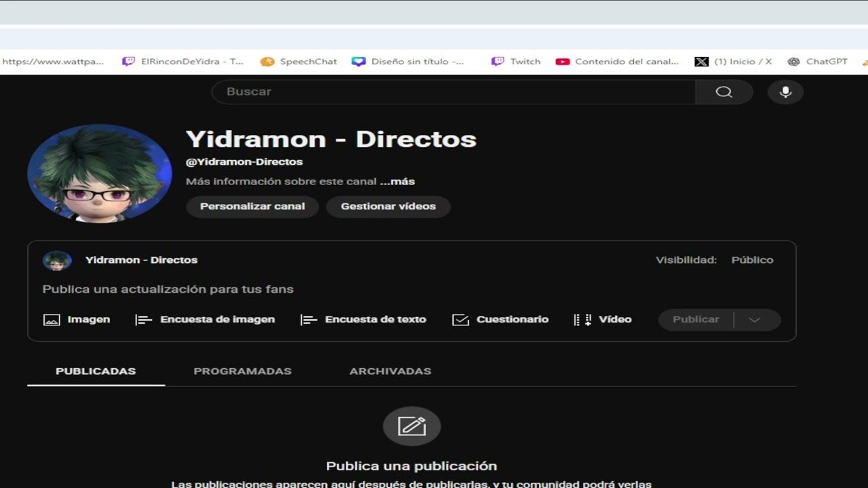This screenshot has height=488, width=868.
Task: Open the Inicio / X bookmark
Action: tap(734, 62)
